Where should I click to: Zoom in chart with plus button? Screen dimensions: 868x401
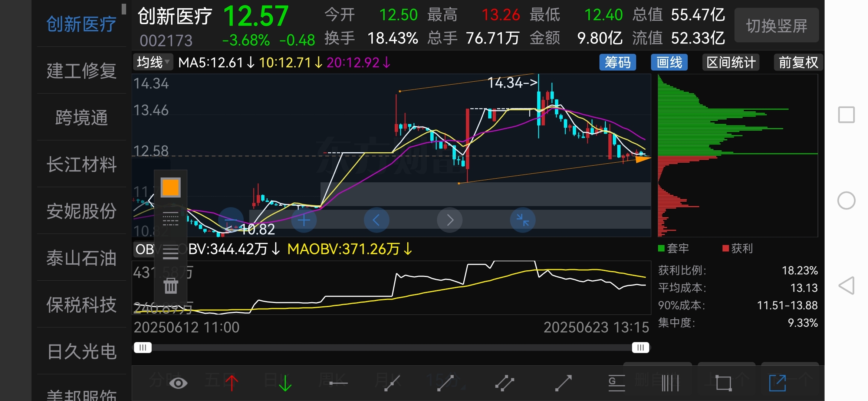(304, 220)
